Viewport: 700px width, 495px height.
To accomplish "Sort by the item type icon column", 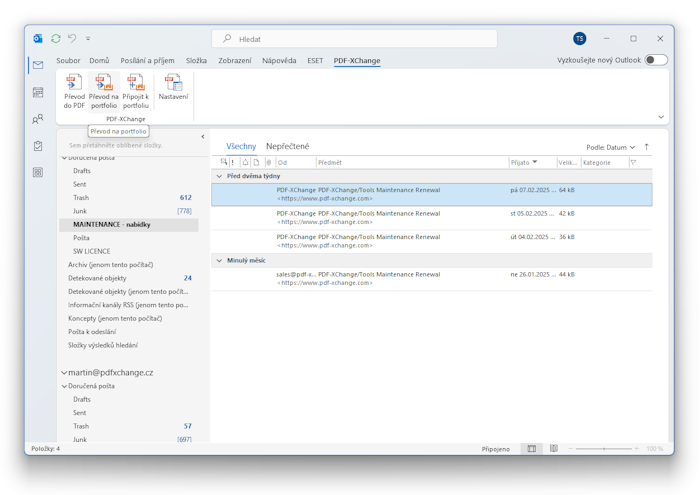I will coord(256,162).
